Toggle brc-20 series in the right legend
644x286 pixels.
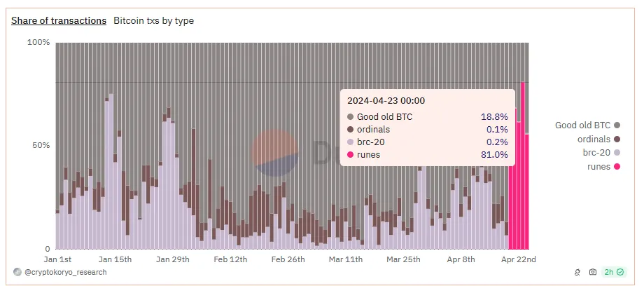[x=601, y=152]
